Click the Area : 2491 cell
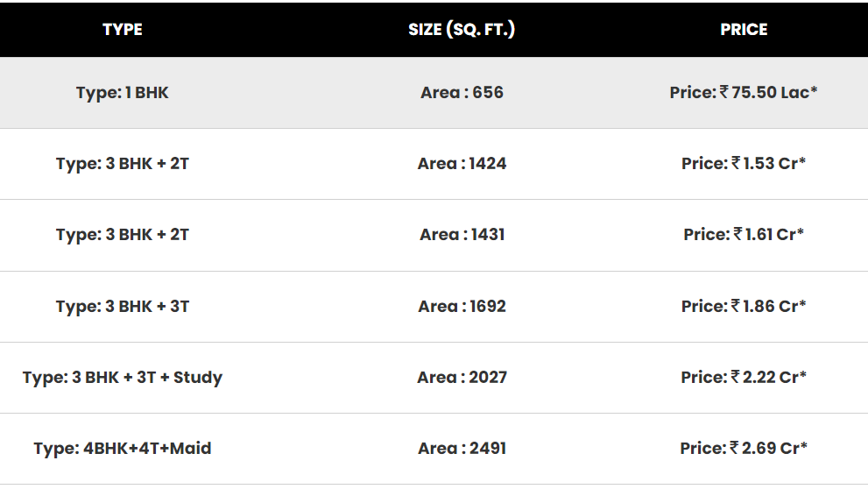 point(462,448)
